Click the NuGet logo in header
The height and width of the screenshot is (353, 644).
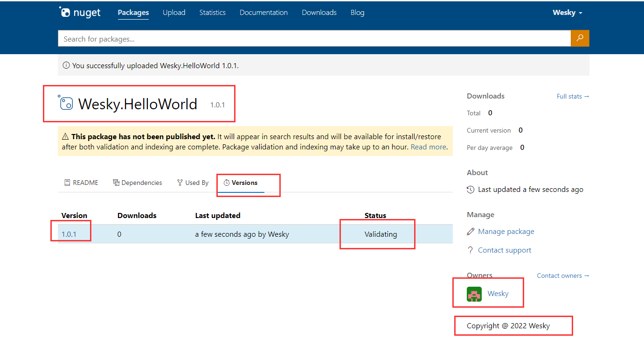(x=80, y=13)
